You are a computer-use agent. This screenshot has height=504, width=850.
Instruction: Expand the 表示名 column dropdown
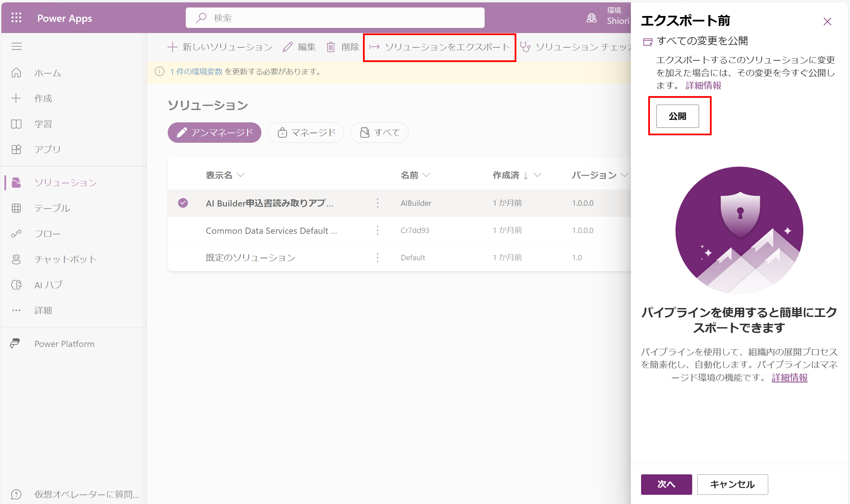[x=241, y=175]
